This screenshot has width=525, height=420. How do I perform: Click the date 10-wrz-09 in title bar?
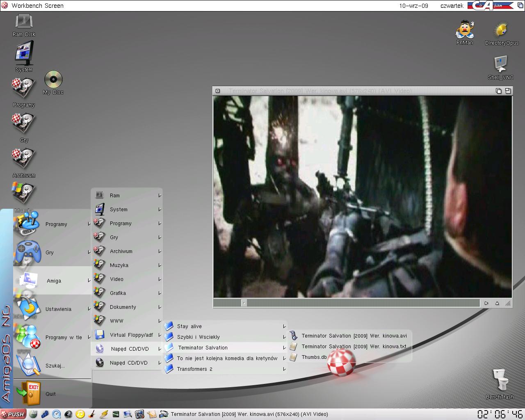click(414, 6)
